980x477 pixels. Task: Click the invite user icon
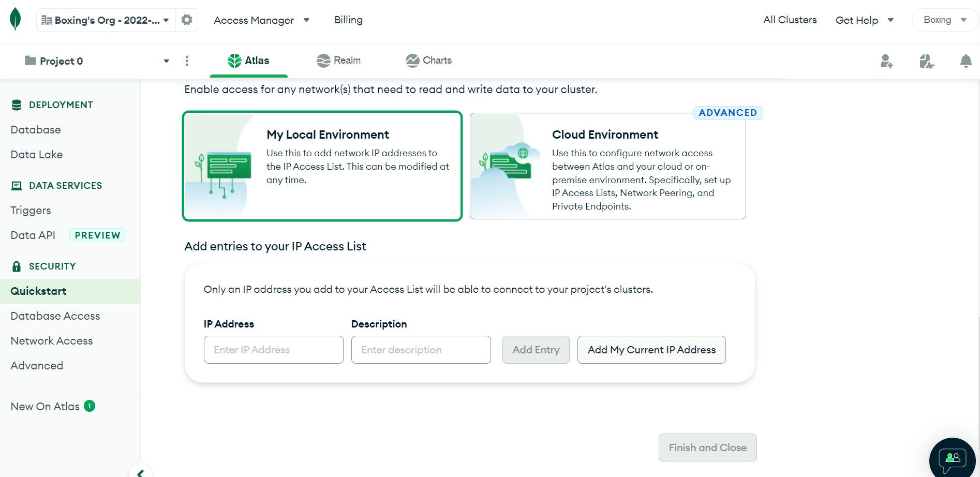[x=886, y=61]
